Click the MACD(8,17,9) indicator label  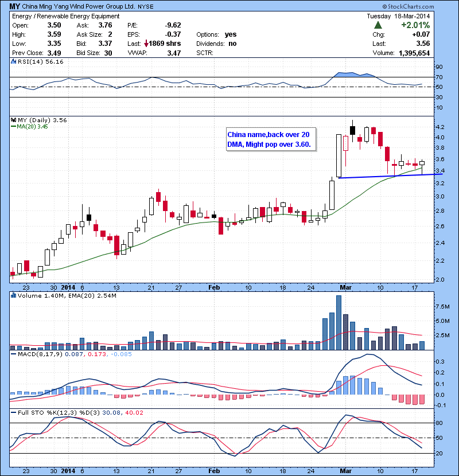pyautogui.click(x=40, y=354)
